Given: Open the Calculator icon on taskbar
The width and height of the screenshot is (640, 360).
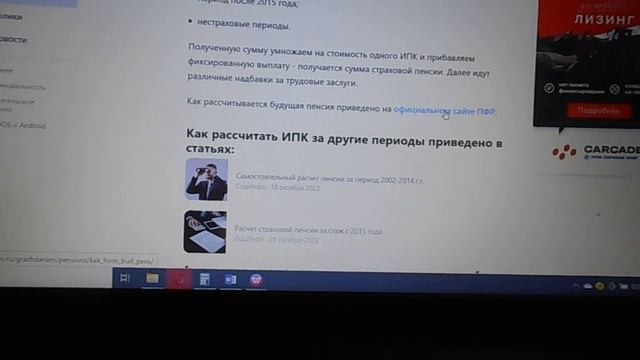Looking at the screenshot, I should click(x=204, y=280).
